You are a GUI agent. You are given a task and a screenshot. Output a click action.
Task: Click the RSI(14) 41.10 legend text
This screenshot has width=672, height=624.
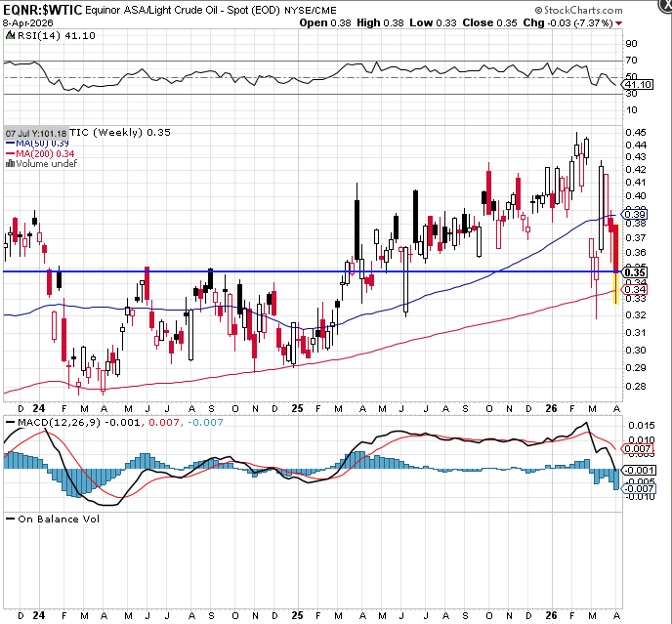56,35
